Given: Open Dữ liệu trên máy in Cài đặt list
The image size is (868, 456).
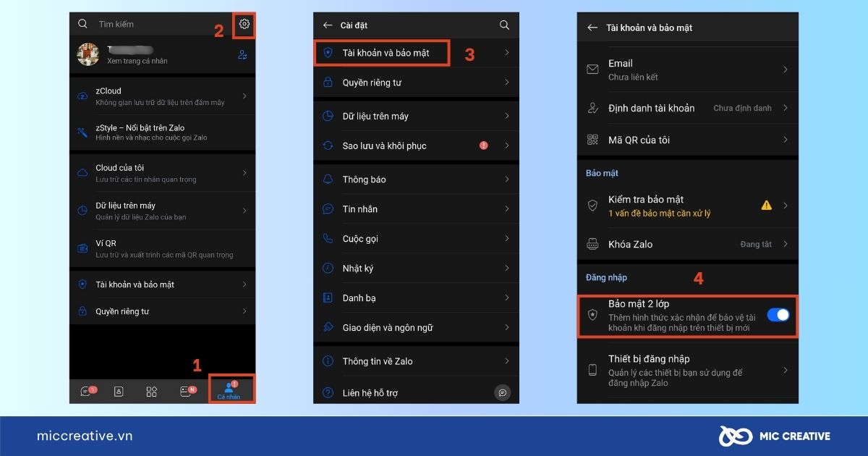Looking at the screenshot, I should click(417, 116).
